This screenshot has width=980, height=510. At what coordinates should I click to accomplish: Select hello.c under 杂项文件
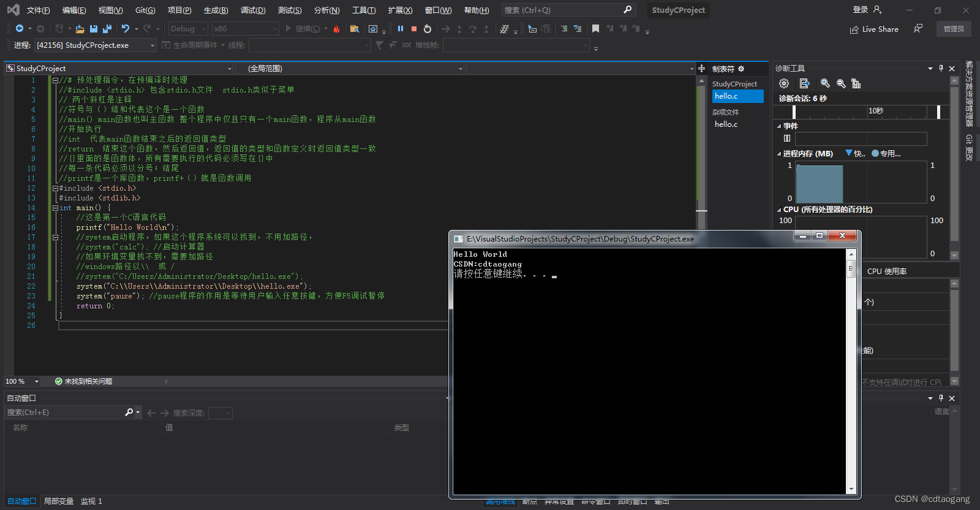pyautogui.click(x=726, y=124)
